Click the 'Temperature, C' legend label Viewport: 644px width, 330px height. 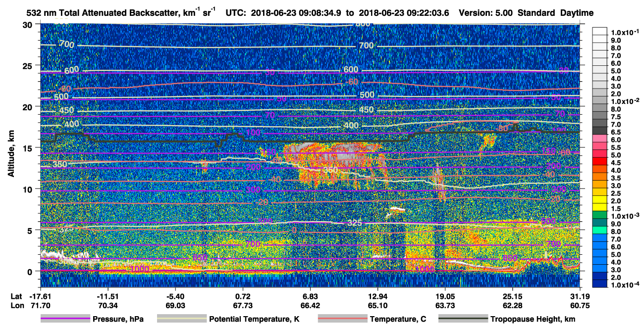click(398, 319)
